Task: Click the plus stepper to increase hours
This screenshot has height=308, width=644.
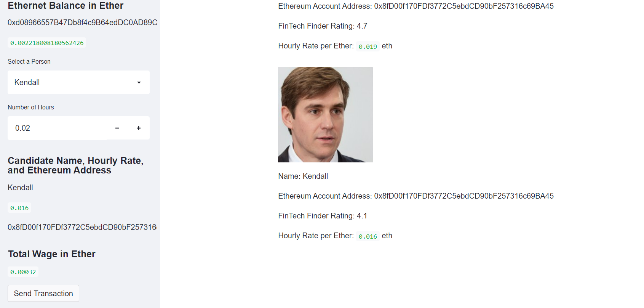Action: tap(138, 128)
